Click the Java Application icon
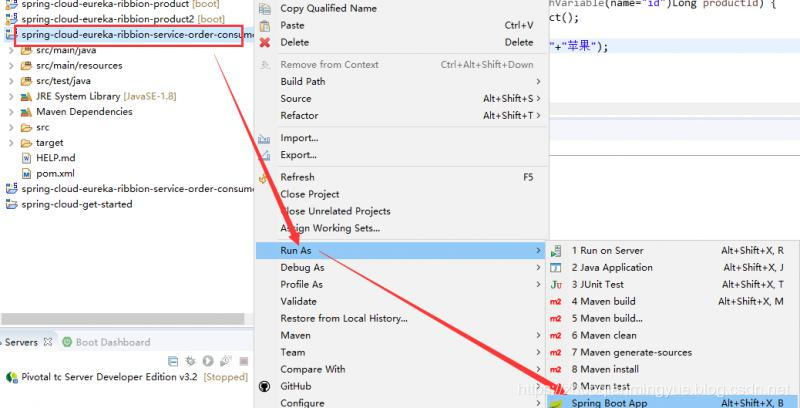The image size is (800, 408). tap(556, 268)
